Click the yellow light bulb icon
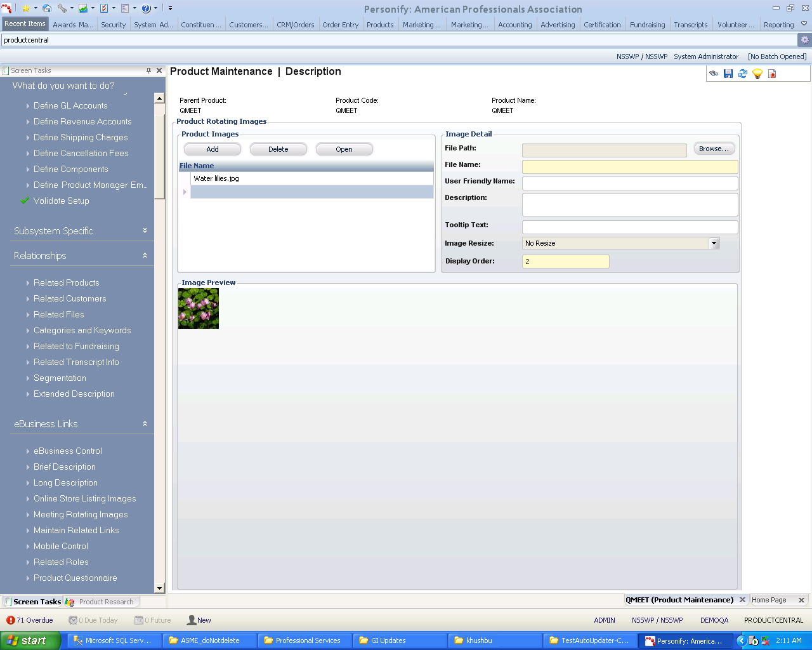Image resolution: width=812 pixels, height=650 pixels. click(757, 74)
